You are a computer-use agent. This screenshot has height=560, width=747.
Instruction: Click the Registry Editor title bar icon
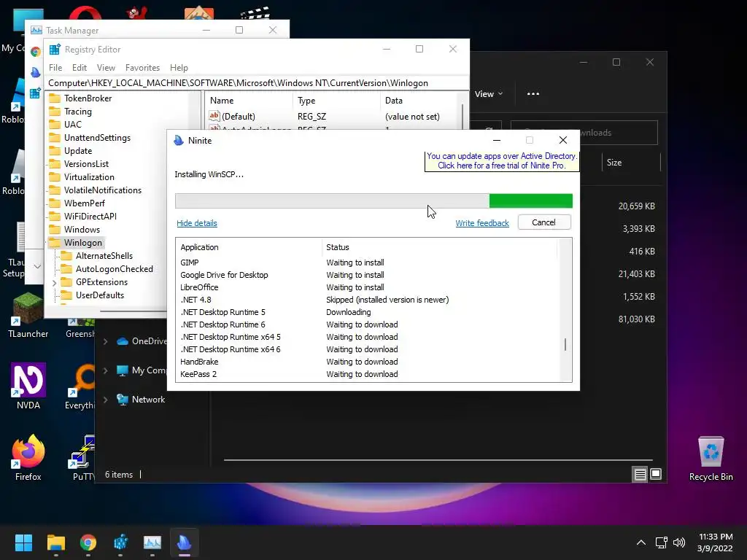tap(55, 49)
